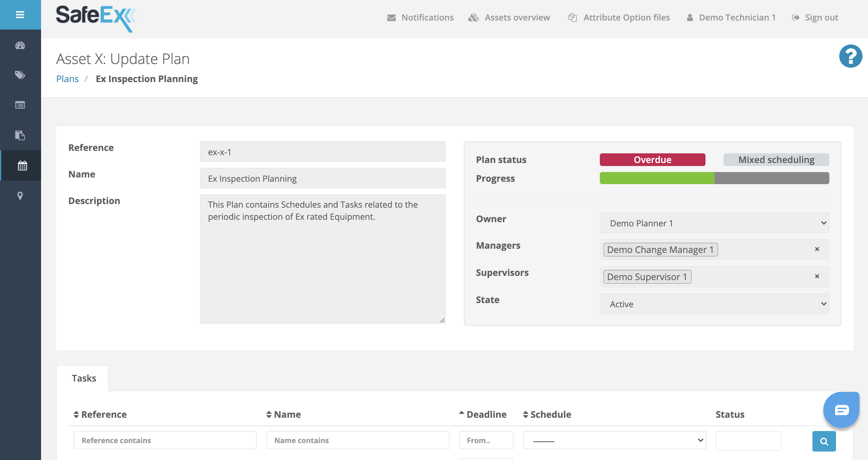Open the list view sidebar icon
The width and height of the screenshot is (868, 460).
click(20, 105)
